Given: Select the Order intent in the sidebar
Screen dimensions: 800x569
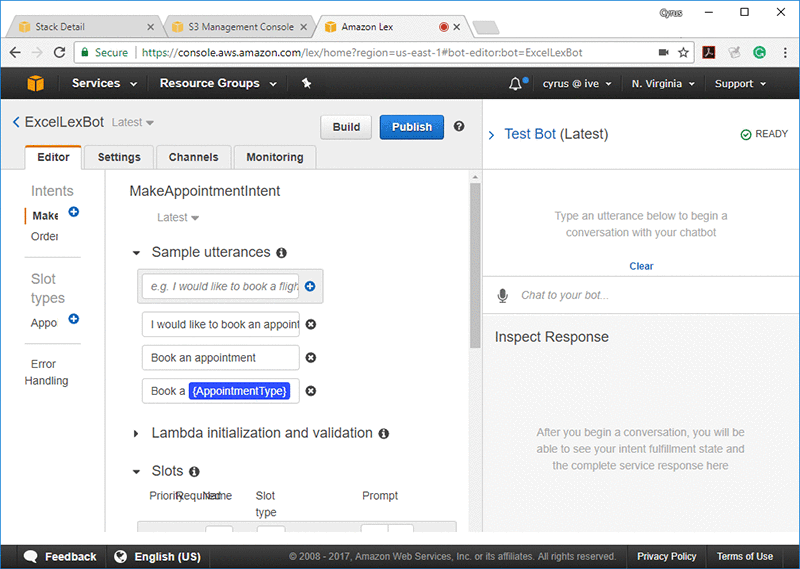Looking at the screenshot, I should (x=44, y=236).
